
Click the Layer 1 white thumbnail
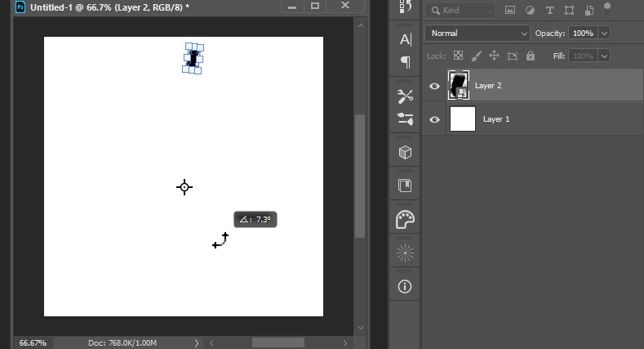pos(463,119)
